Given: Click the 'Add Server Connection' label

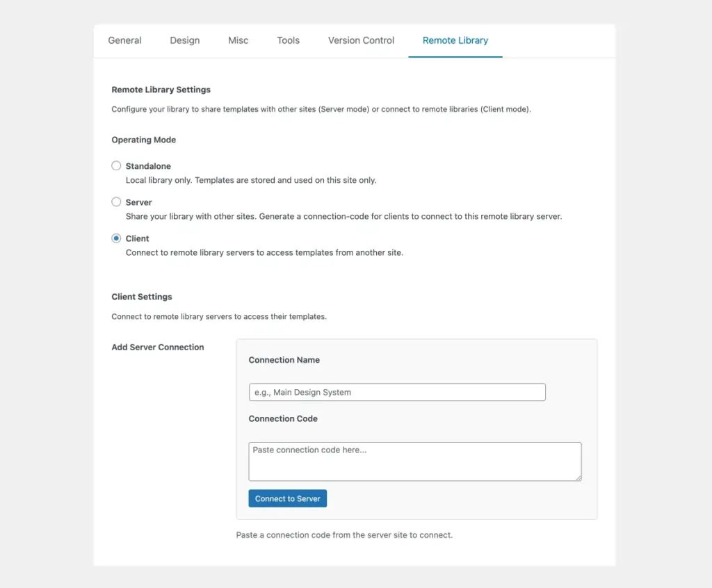Looking at the screenshot, I should [x=158, y=347].
